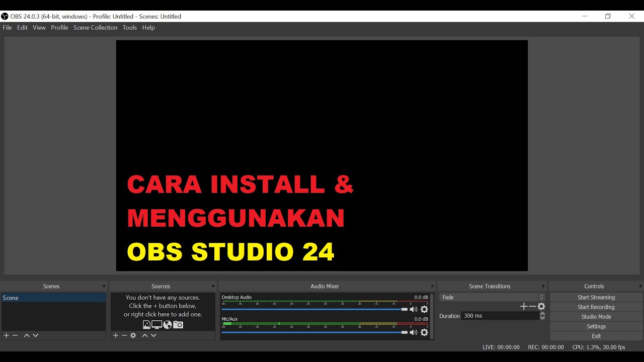Undock the Controls panel with its float icon

click(640, 286)
